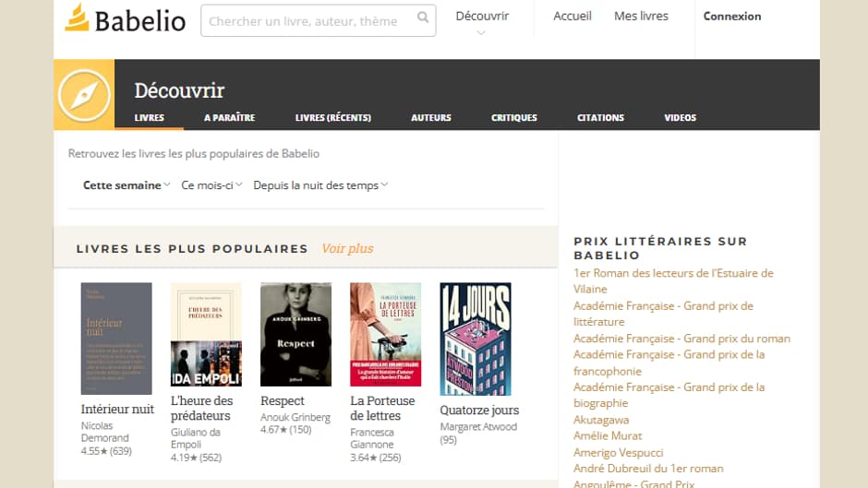This screenshot has width=868, height=488.
Task: Click the search magnifier icon
Action: tap(423, 18)
